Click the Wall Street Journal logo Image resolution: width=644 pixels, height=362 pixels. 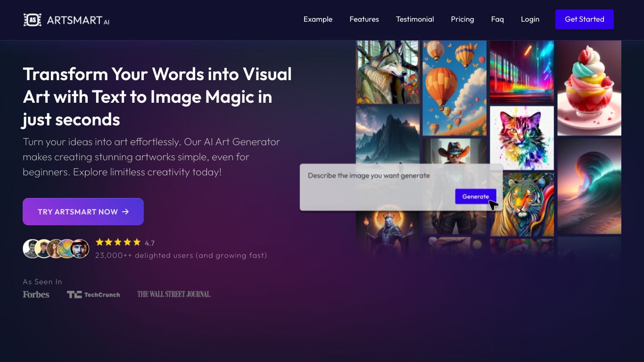pos(174,294)
